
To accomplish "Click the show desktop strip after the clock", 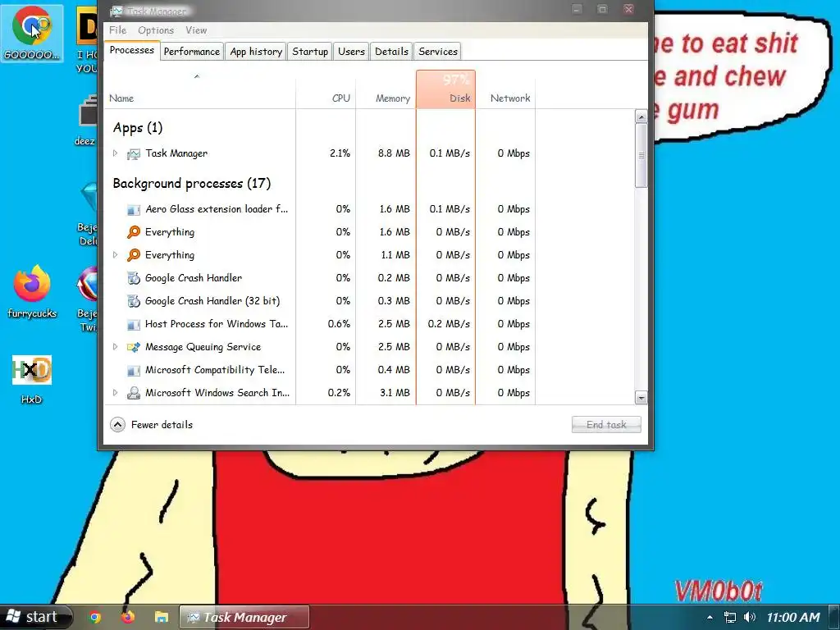I will (x=834, y=618).
